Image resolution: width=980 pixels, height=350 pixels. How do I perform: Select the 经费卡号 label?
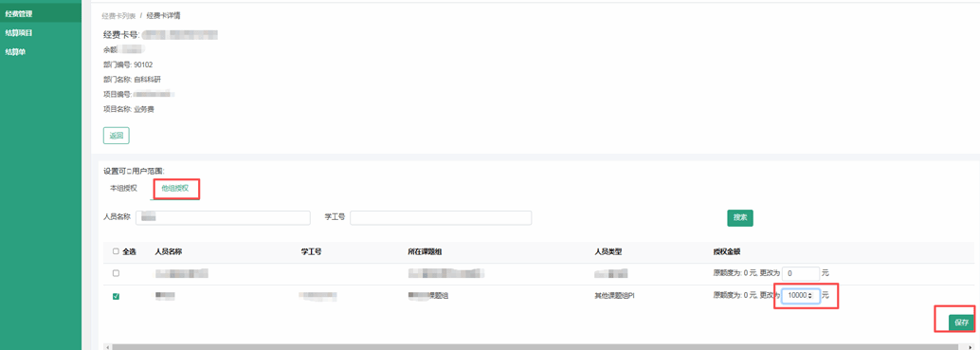(x=121, y=35)
